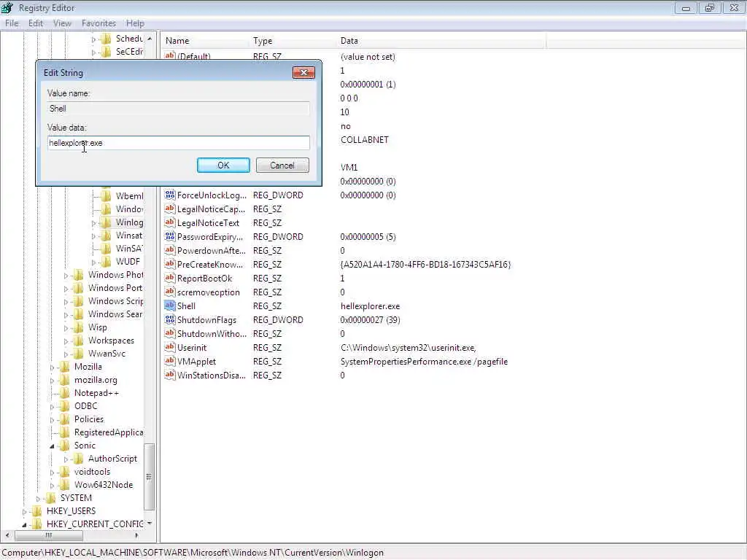Collapse the Sonic key

tap(52, 446)
